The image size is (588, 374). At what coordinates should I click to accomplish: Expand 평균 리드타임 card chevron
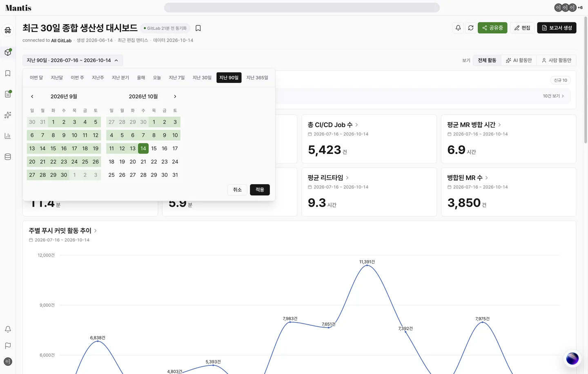(347, 178)
